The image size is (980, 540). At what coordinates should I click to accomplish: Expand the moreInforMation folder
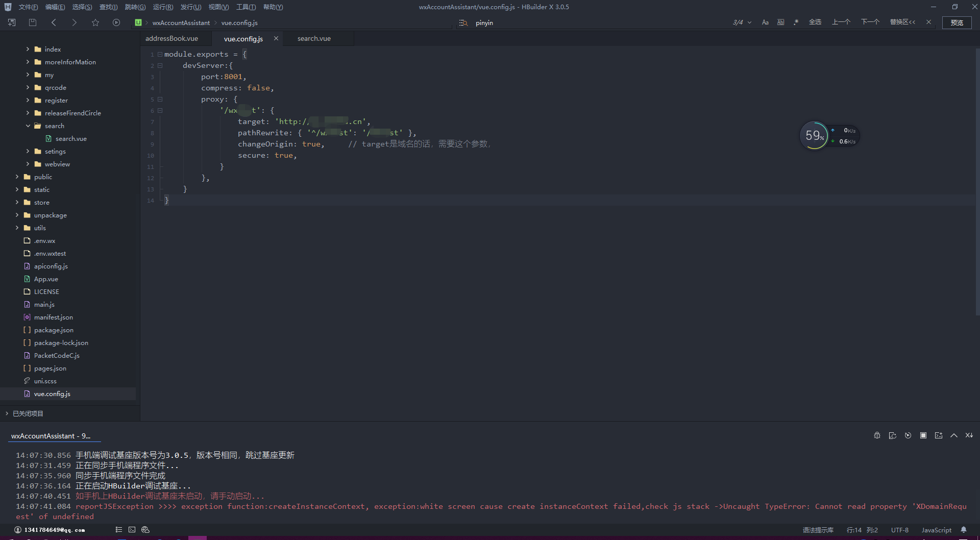pos(28,62)
